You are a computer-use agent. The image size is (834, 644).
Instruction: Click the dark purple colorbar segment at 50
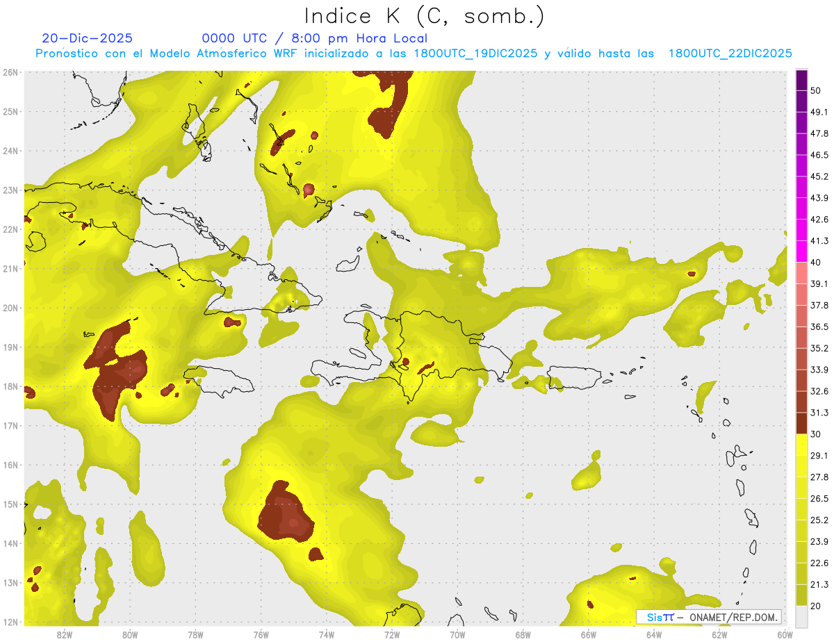click(801, 80)
